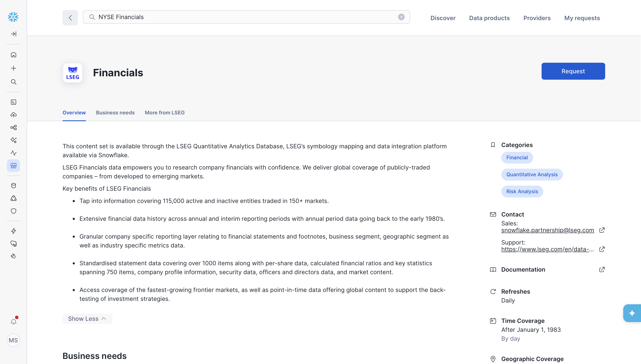Viewport: 641px width, 364px height.
Task: Switch to More from LSEG tab
Action: (164, 113)
